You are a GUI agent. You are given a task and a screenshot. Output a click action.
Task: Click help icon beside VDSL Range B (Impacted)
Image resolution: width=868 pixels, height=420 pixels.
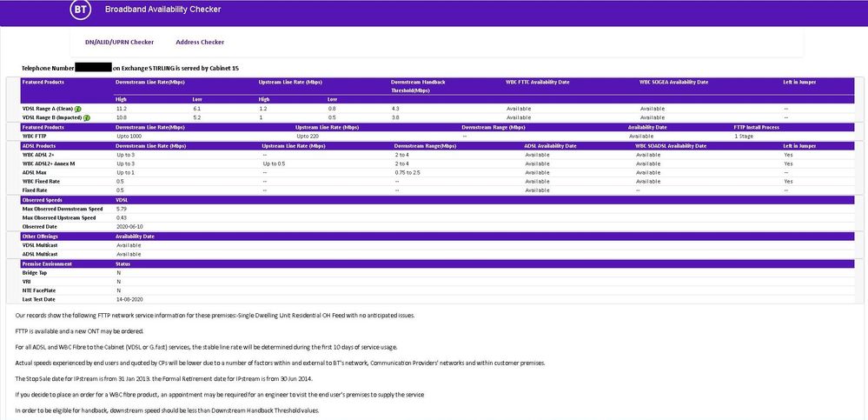pos(87,117)
